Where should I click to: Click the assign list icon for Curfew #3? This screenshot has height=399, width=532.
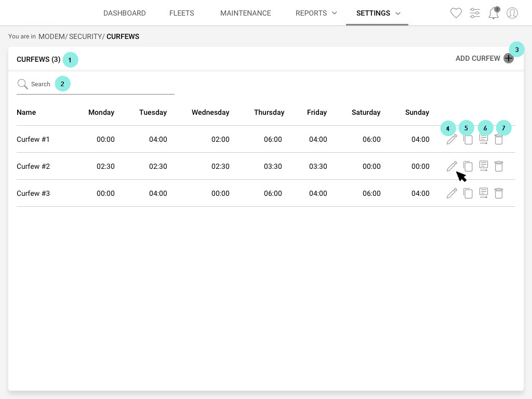coord(484,193)
